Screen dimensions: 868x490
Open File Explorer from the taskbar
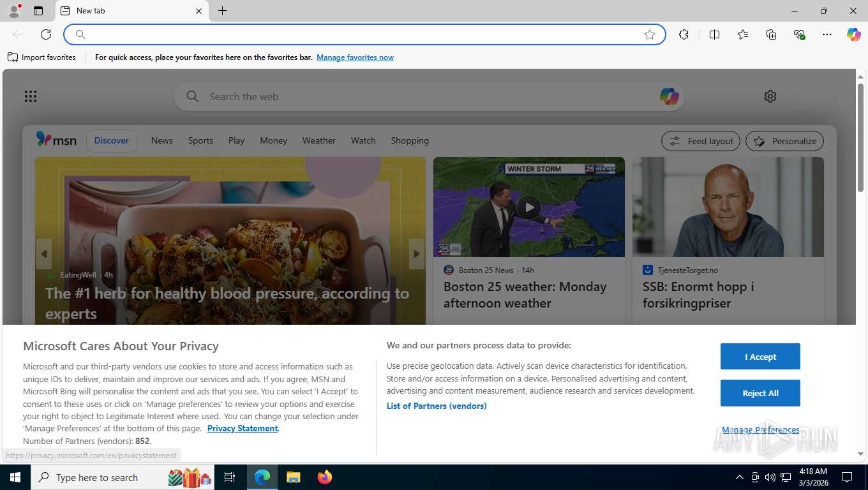tap(293, 477)
